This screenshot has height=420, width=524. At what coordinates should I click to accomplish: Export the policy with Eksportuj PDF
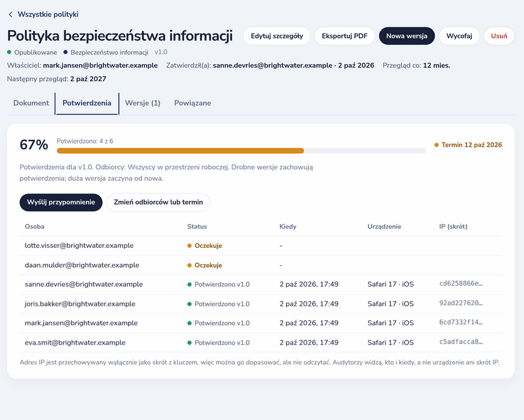coord(344,36)
